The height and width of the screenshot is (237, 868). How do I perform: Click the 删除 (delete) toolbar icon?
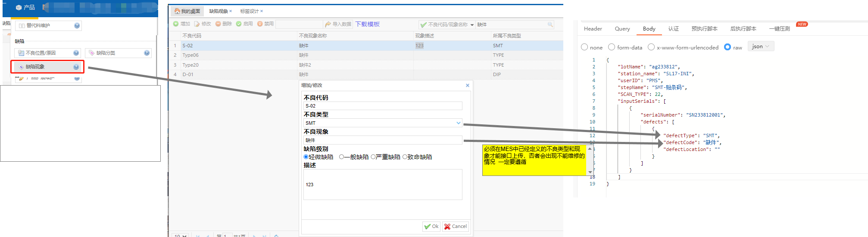click(218, 24)
